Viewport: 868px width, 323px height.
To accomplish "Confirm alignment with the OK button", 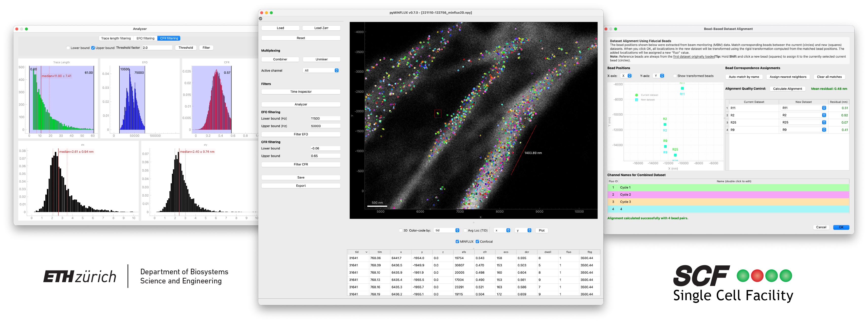I will pos(841,227).
